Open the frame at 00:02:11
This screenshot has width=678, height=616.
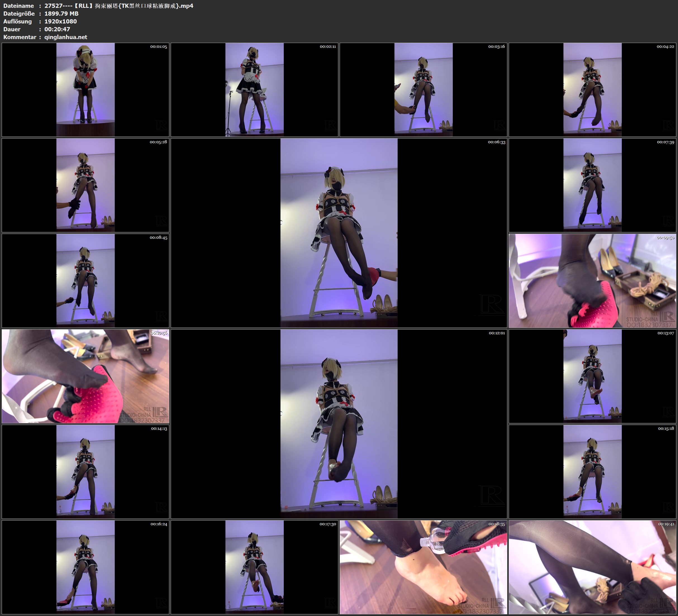254,89
